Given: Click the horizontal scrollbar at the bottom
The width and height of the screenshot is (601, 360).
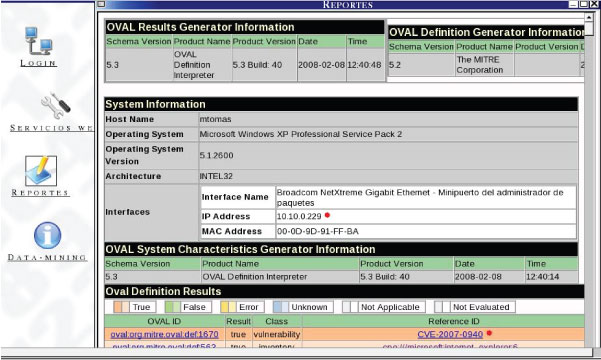Looking at the screenshot, I should coord(296,352).
